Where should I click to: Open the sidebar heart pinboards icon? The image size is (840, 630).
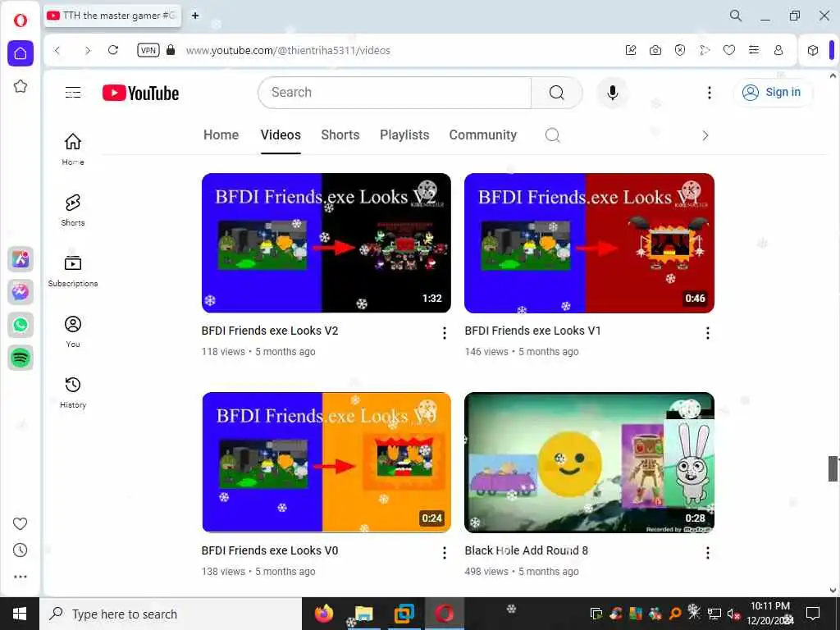pyautogui.click(x=21, y=523)
